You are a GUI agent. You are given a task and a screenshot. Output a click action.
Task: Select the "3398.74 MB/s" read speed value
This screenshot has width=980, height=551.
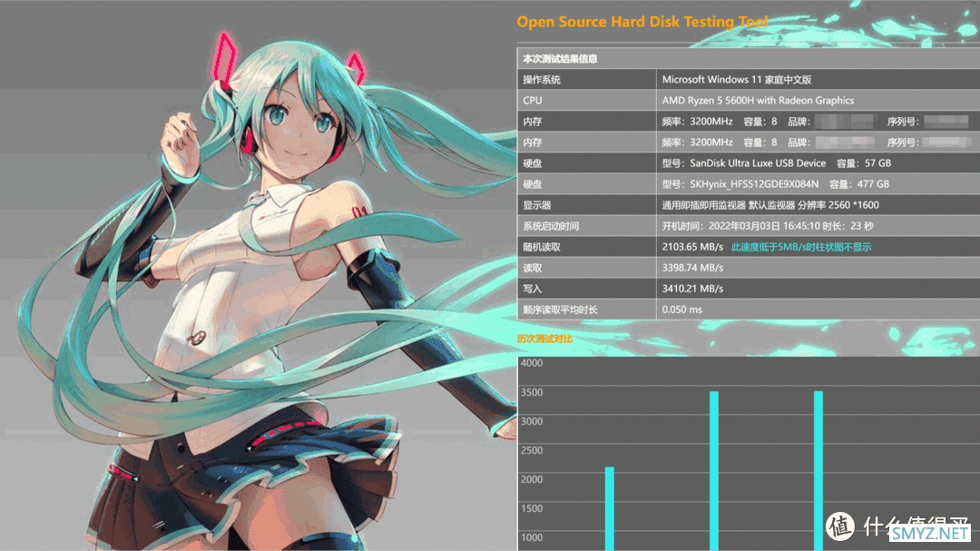click(x=692, y=268)
